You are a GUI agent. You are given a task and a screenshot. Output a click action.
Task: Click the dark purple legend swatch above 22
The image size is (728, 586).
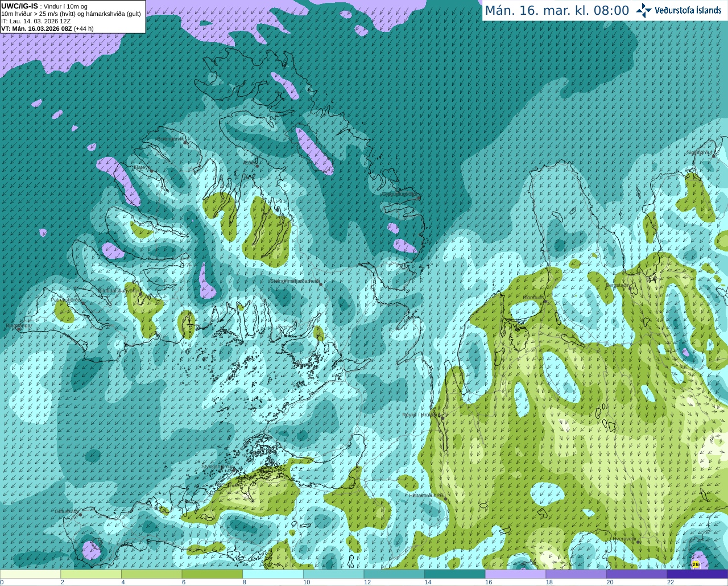point(697,574)
